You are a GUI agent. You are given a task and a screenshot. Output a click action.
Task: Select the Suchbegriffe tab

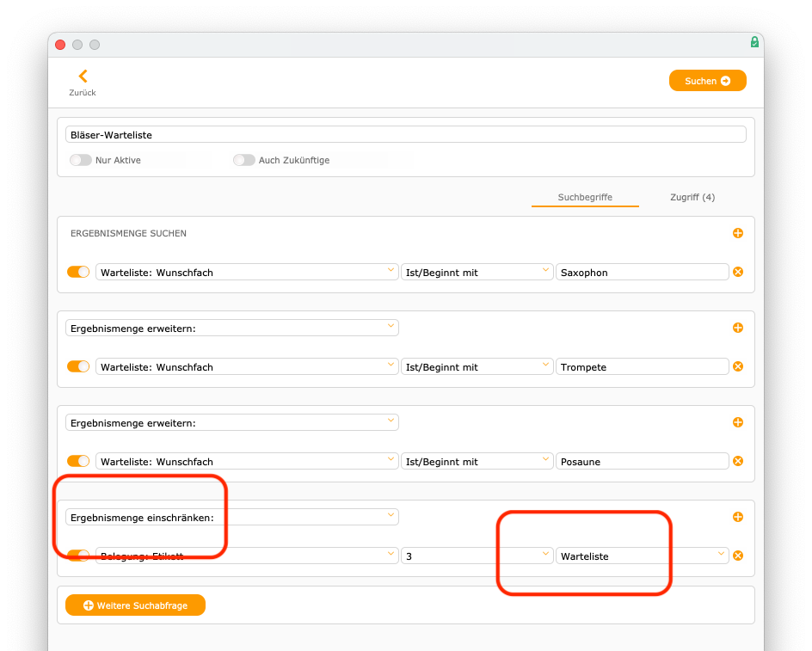[585, 197]
